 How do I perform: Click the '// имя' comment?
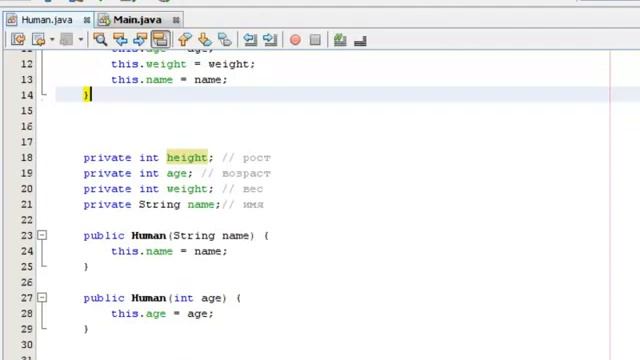coord(242,204)
